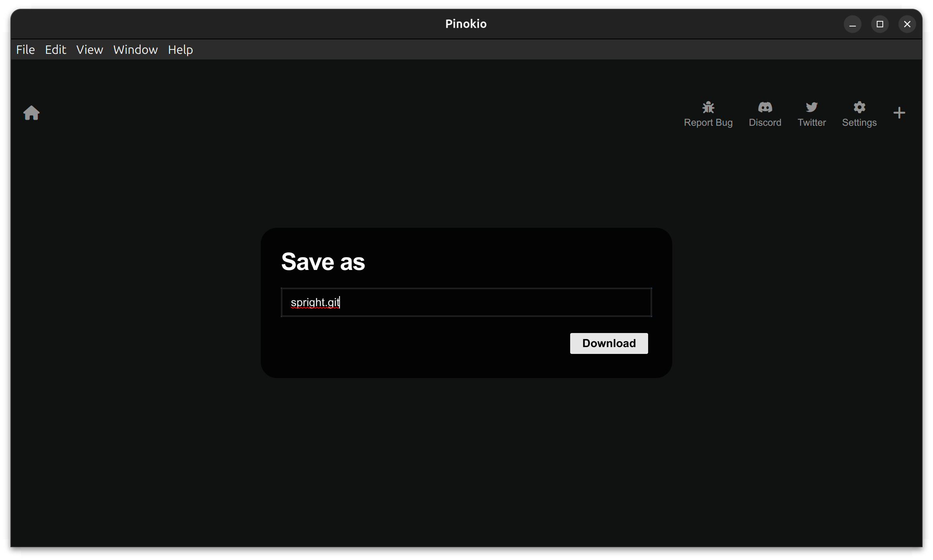Viewport: 933px width, 560px height.
Task: Click the minimize window button
Action: click(853, 24)
